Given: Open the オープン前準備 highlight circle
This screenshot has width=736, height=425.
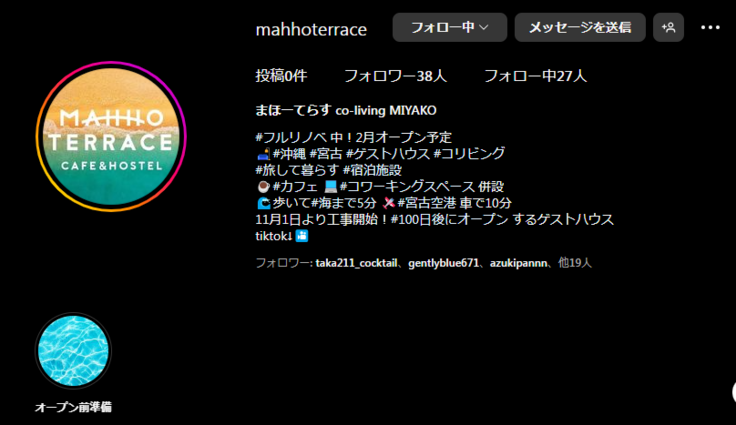Looking at the screenshot, I should point(73,351).
